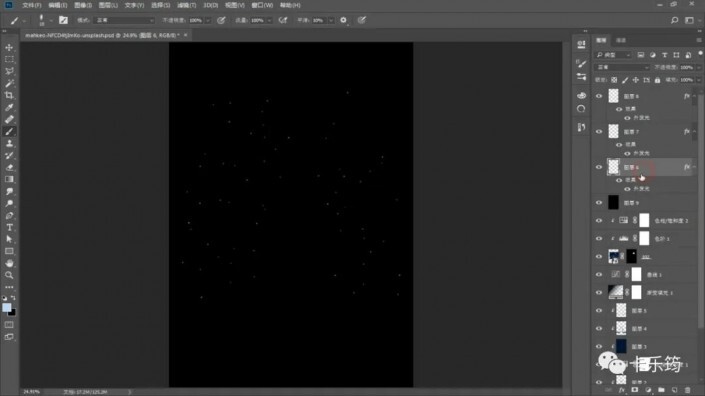Create new group folder icon
The height and width of the screenshot is (396, 705).
[661, 390]
